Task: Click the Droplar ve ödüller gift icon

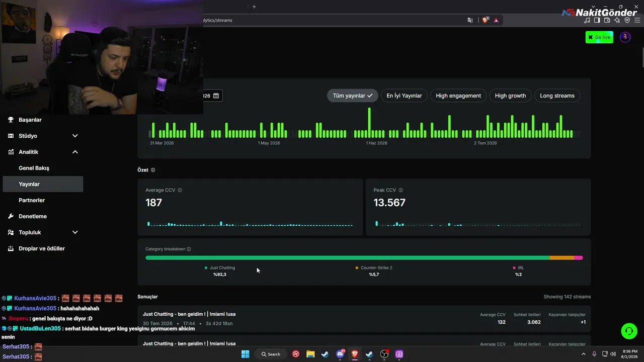Action: [11, 248]
